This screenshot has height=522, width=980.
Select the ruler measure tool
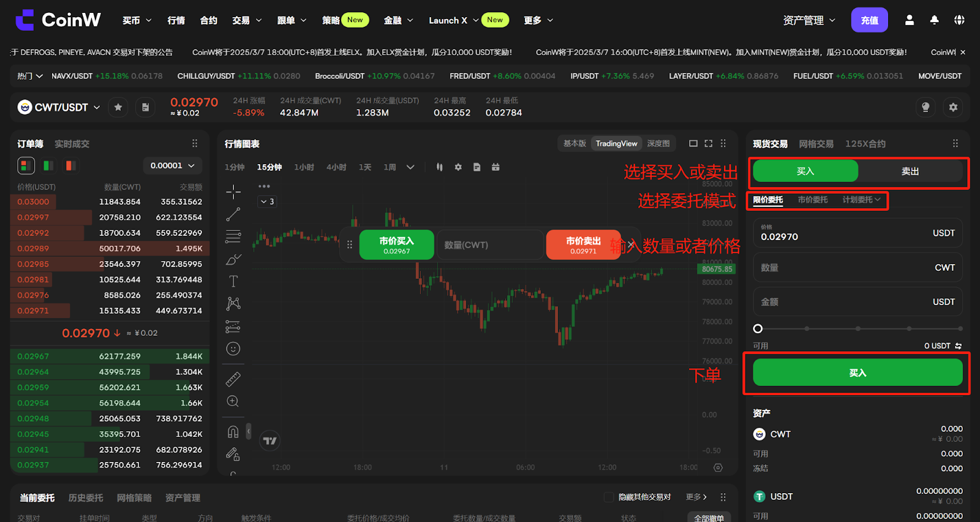(x=233, y=379)
